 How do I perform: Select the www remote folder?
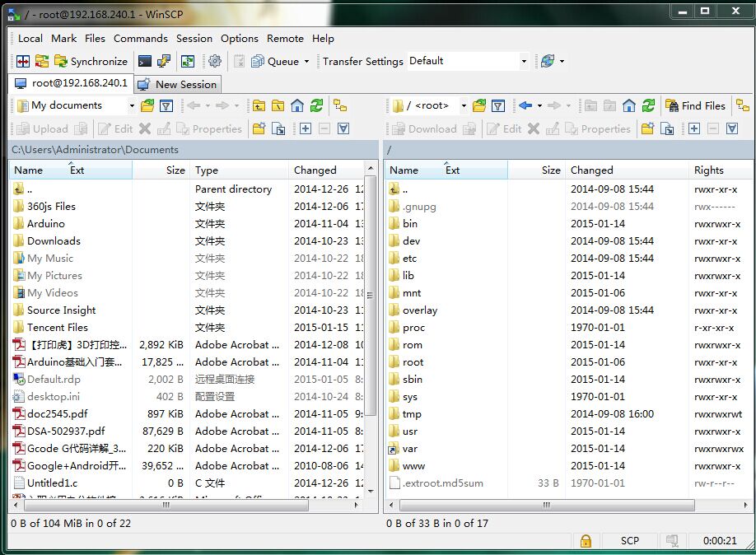point(413,466)
